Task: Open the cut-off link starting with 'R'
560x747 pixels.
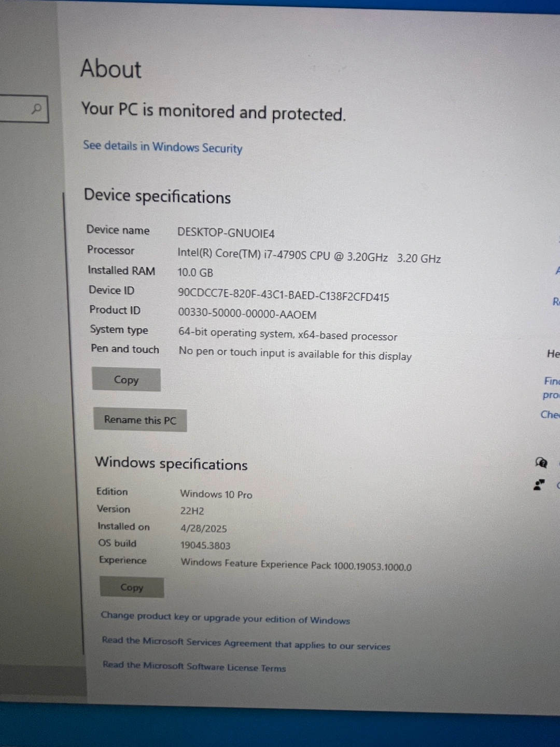Action: click(x=556, y=301)
